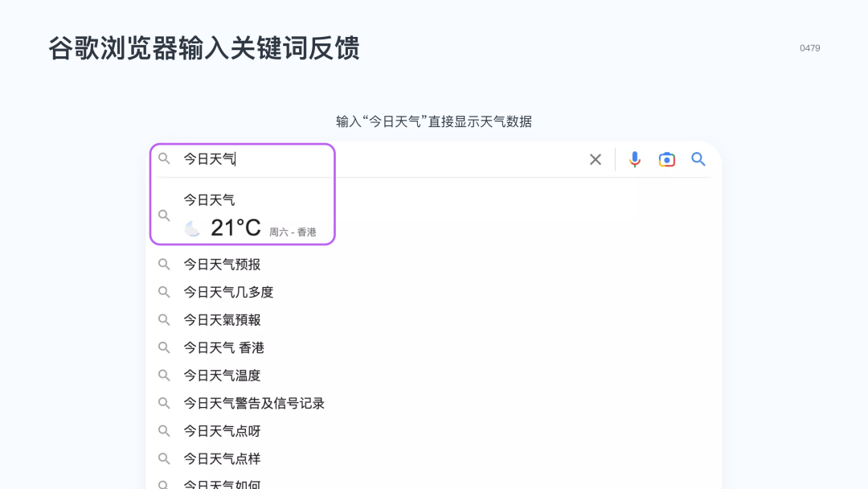
Task: Choose suggestion 今日天气点呀
Action: coord(222,431)
